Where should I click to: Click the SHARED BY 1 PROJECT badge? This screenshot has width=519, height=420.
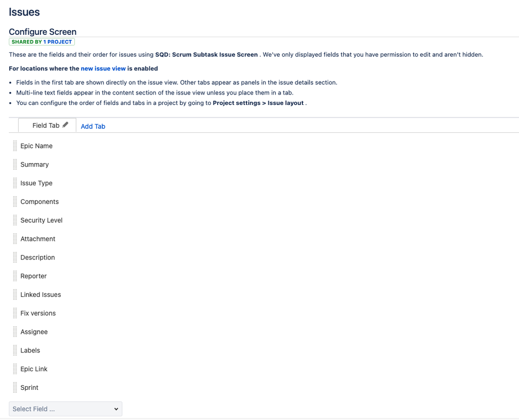(x=42, y=42)
